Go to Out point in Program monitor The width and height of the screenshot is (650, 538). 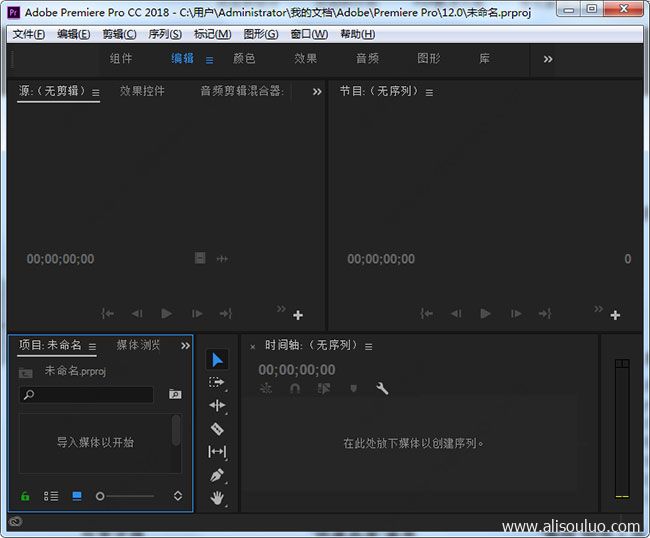(545, 314)
